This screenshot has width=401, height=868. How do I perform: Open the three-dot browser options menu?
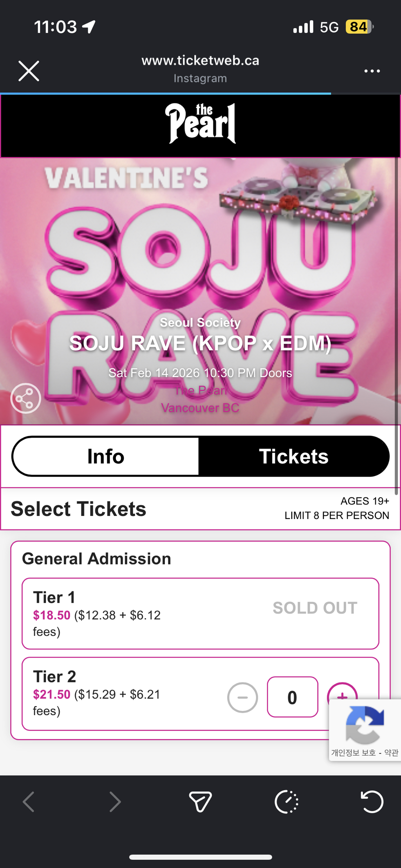point(372,71)
